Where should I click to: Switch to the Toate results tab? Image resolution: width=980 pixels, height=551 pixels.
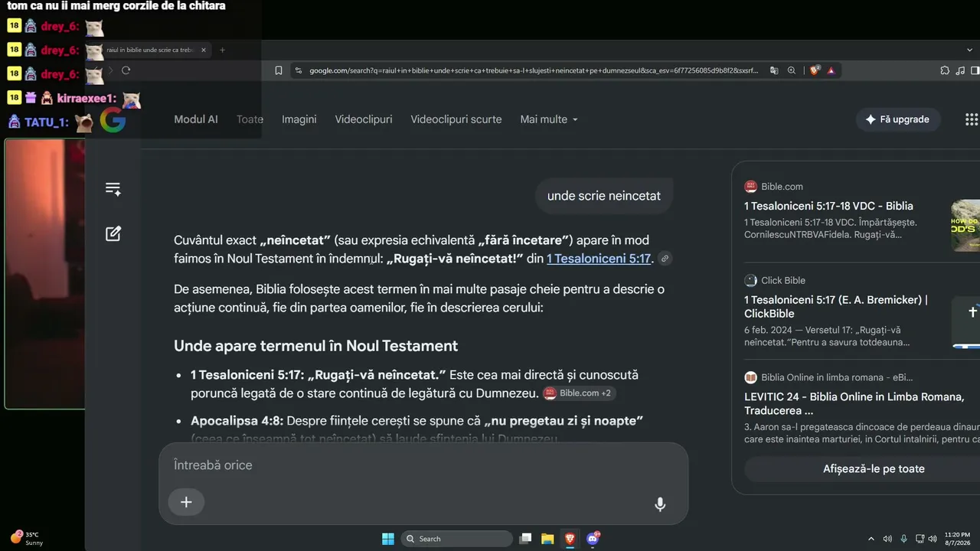[x=250, y=119]
